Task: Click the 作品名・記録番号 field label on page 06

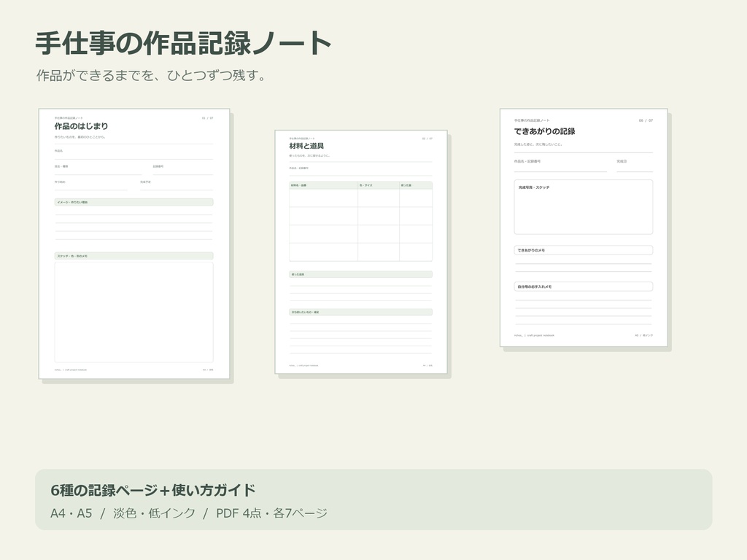Action: tap(527, 161)
